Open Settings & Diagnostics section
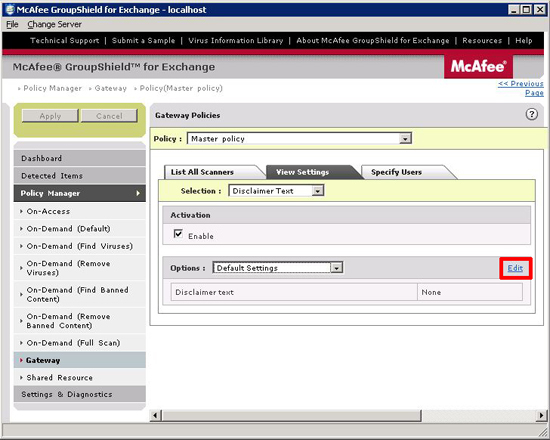Viewport: 550px width, 440px height. pyautogui.click(x=80, y=394)
